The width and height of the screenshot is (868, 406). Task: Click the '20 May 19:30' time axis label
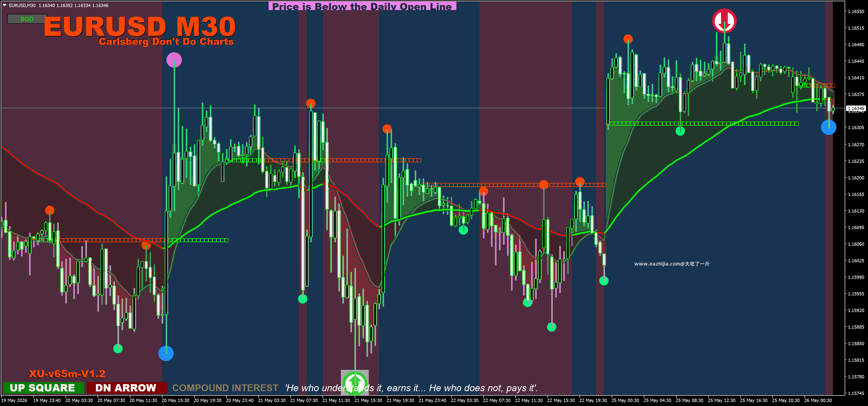(x=208, y=401)
